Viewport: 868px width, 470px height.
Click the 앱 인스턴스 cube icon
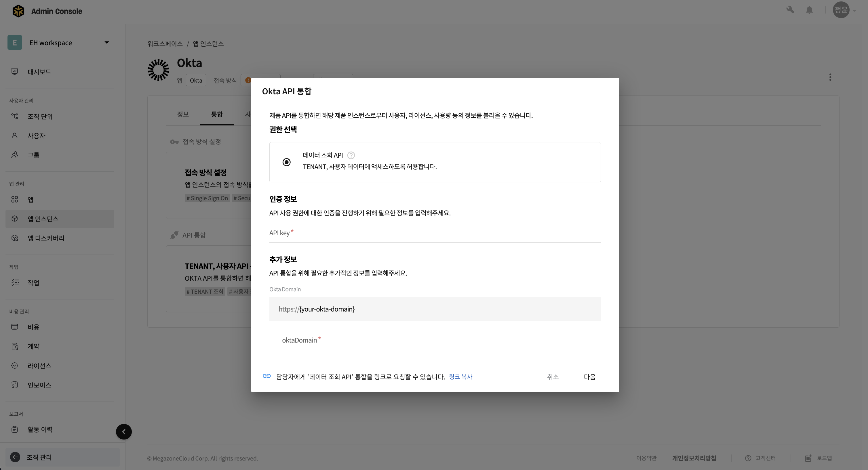click(x=14, y=219)
